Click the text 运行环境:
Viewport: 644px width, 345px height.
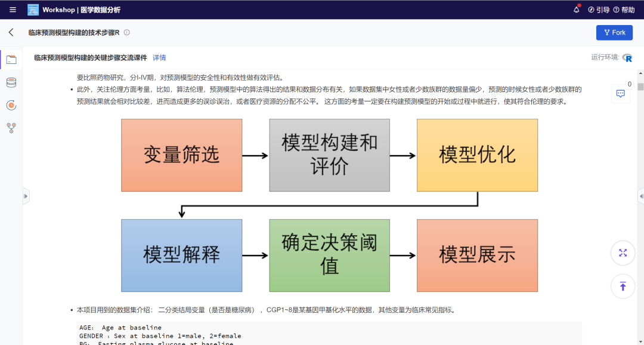tap(605, 57)
